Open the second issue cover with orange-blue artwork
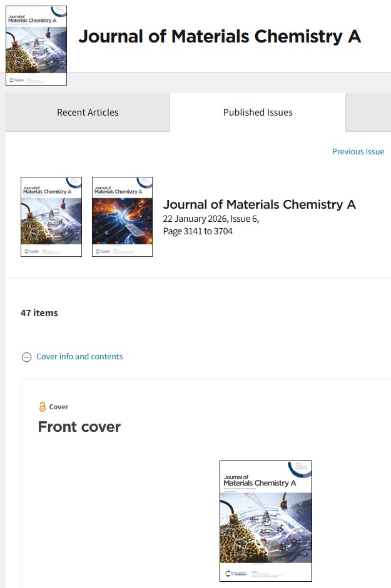This screenshot has width=391, height=588. pos(122,216)
